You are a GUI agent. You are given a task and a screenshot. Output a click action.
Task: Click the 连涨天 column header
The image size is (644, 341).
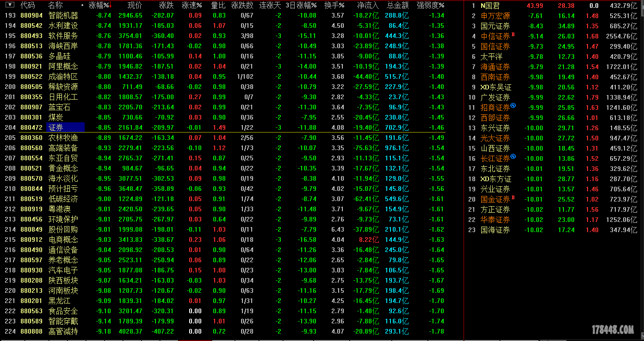pos(270,5)
